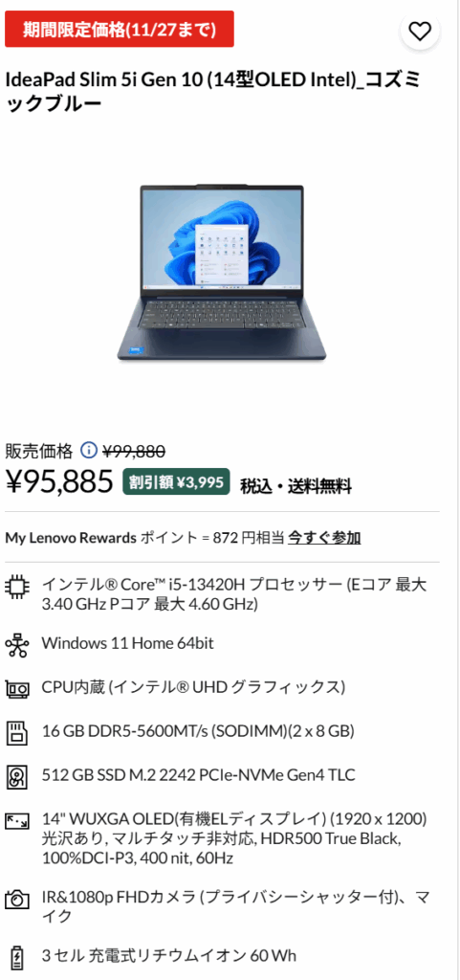The width and height of the screenshot is (460, 980).
Task: Click the My Lenovo Rewards text
Action: coord(71,538)
